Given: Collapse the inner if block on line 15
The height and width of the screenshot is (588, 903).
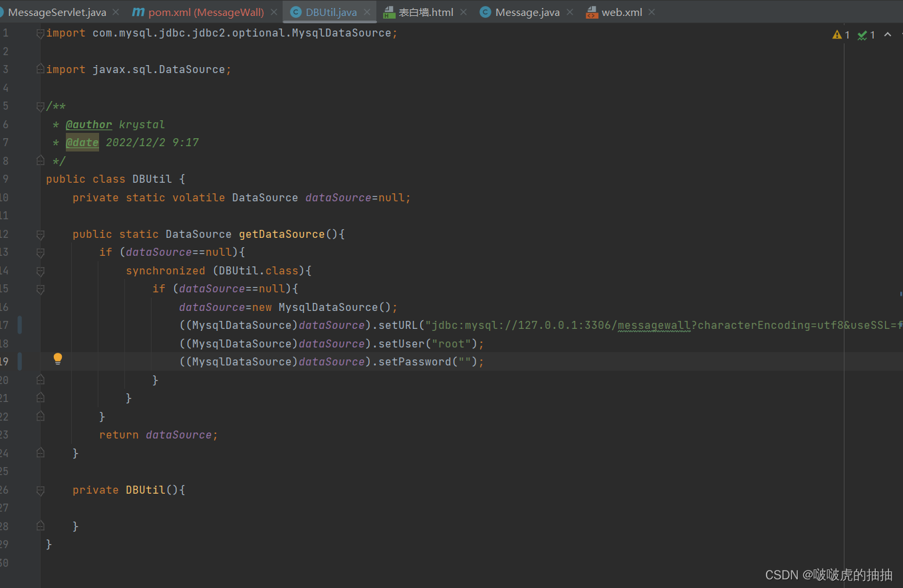Looking at the screenshot, I should [x=41, y=289].
